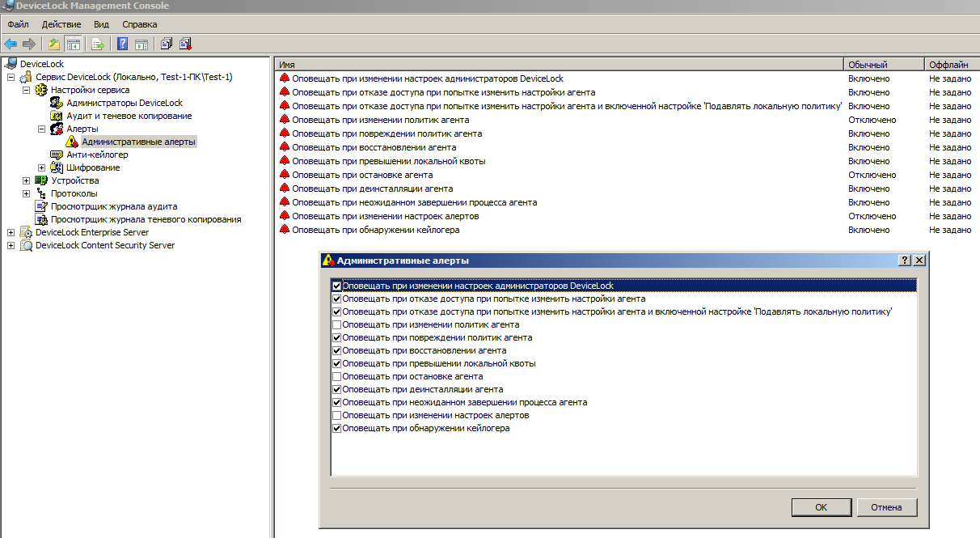980x538 pixels.
Task: Click the Протоколы tree icon
Action: pyautogui.click(x=41, y=193)
